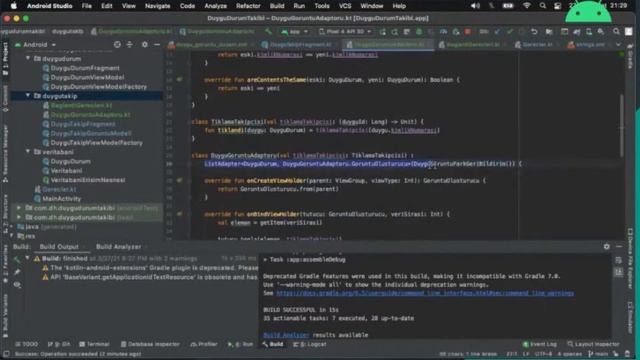This screenshot has height=360, width=640.
Task: Click the Undo arrow icon in toolbar
Action: coord(534,31)
